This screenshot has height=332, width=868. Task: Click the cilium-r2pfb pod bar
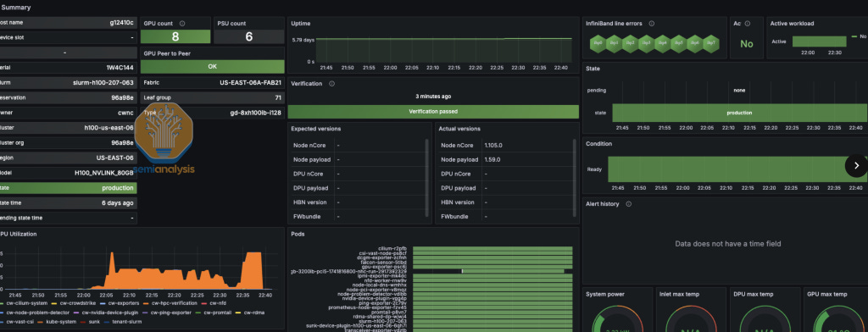coord(492,248)
